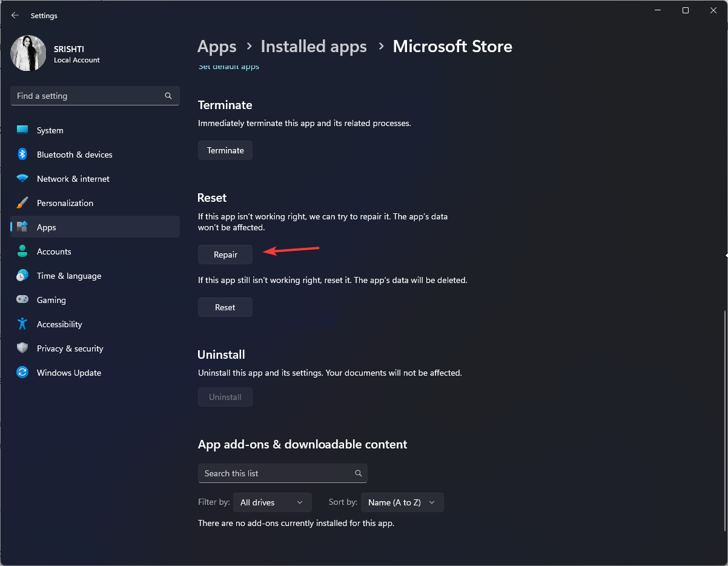The image size is (728, 566).
Task: Open Bluetooth & devices category
Action: (95, 155)
